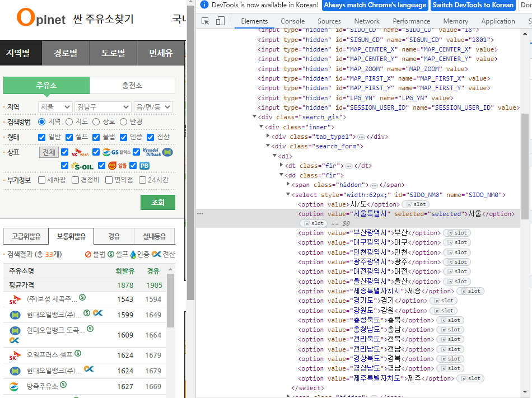The height and width of the screenshot is (398, 532).
Task: Click the S-OIL brand logo icon
Action: point(82,165)
